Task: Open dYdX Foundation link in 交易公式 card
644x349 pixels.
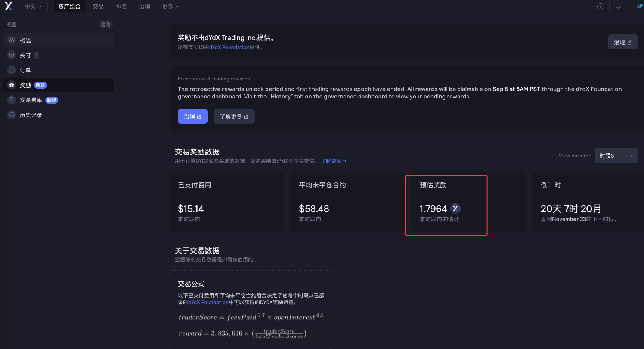Action: [x=208, y=302]
